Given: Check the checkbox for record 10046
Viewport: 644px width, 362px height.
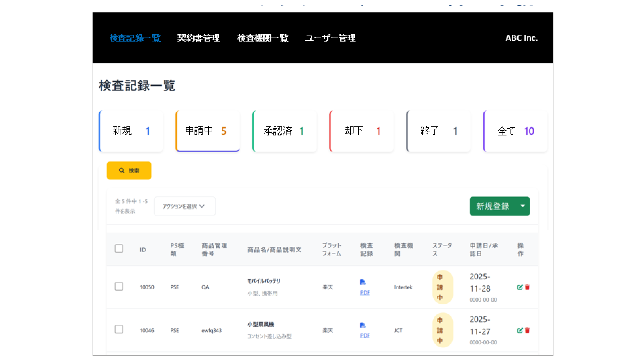Looking at the screenshot, I should pyautogui.click(x=119, y=329).
